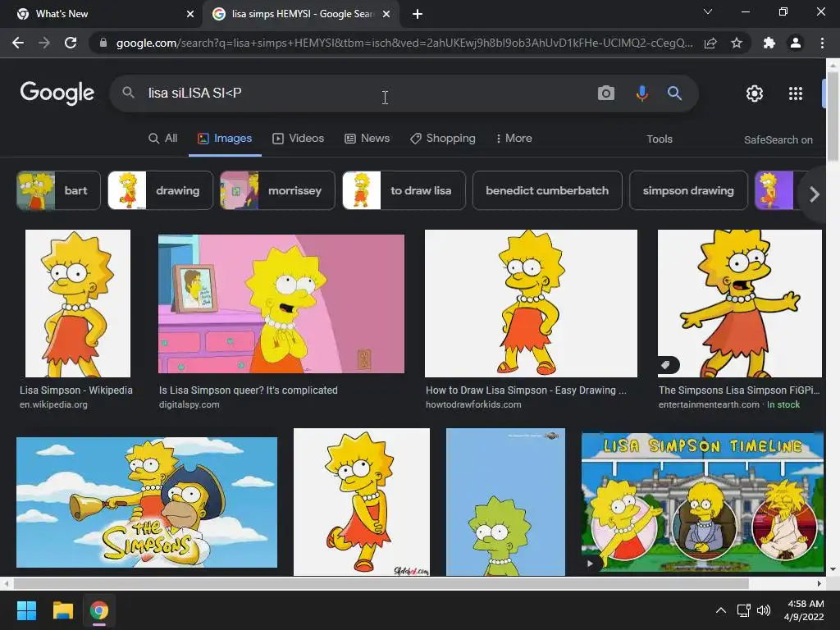Image resolution: width=840 pixels, height=630 pixels.
Task: Click the blue search magnifier button
Action: (x=674, y=94)
